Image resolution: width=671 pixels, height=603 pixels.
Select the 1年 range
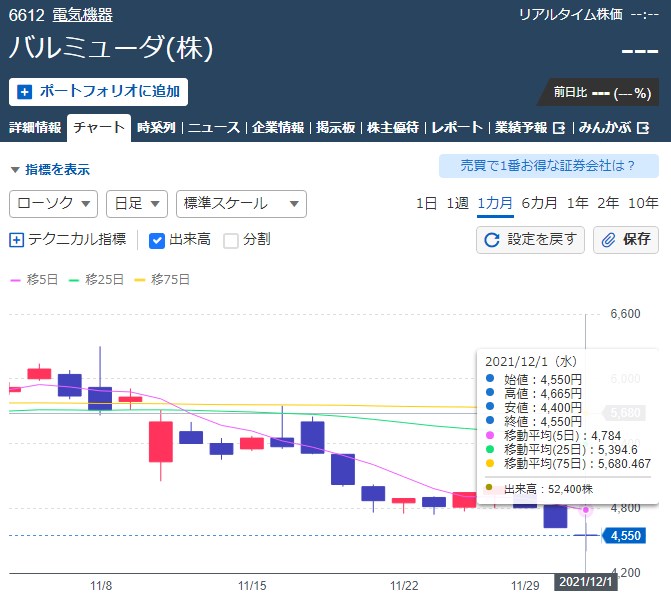[577, 203]
